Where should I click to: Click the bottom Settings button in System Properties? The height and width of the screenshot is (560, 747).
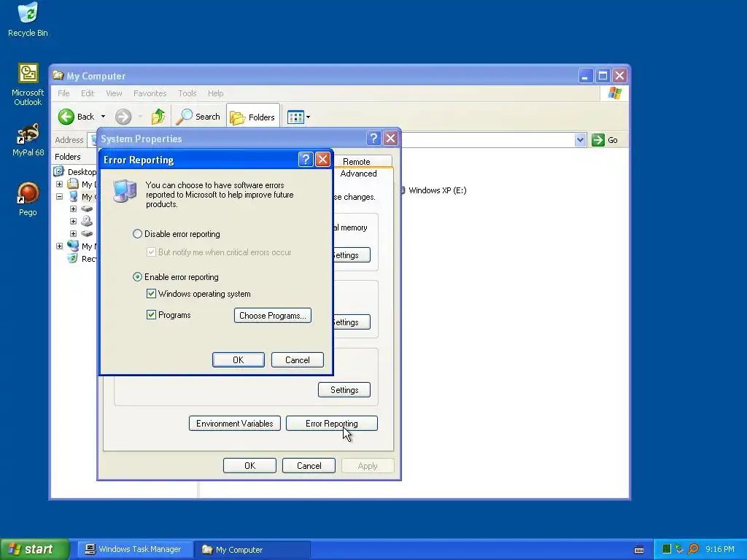[344, 390]
